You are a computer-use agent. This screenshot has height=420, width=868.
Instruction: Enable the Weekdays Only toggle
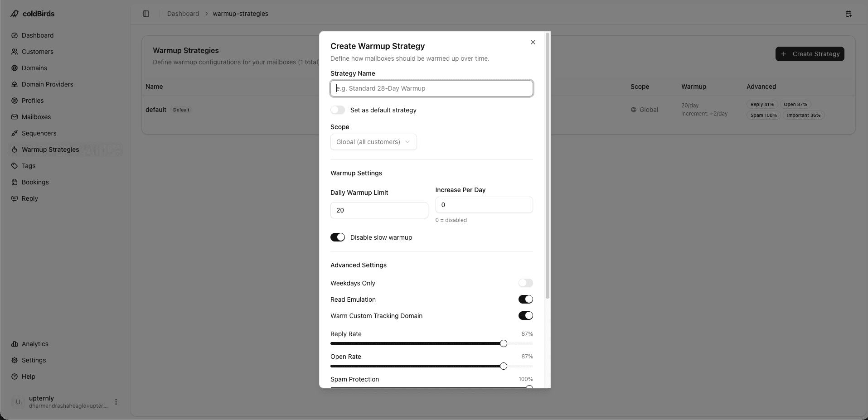pos(525,283)
